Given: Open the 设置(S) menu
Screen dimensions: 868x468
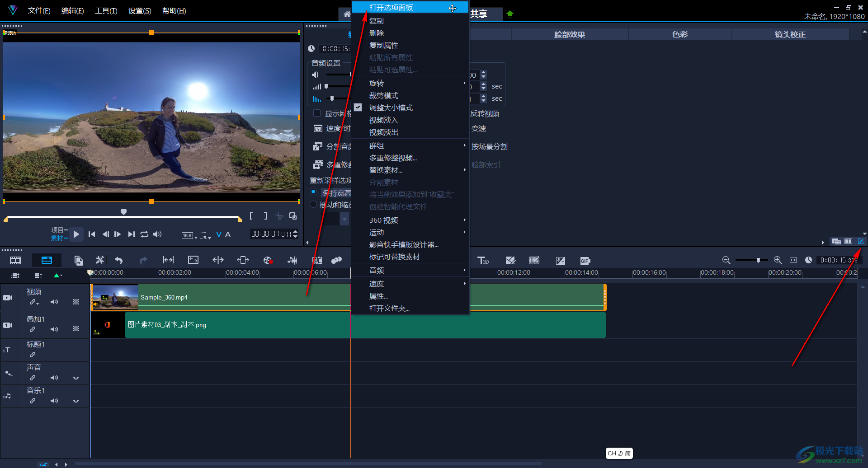Looking at the screenshot, I should tap(140, 10).
